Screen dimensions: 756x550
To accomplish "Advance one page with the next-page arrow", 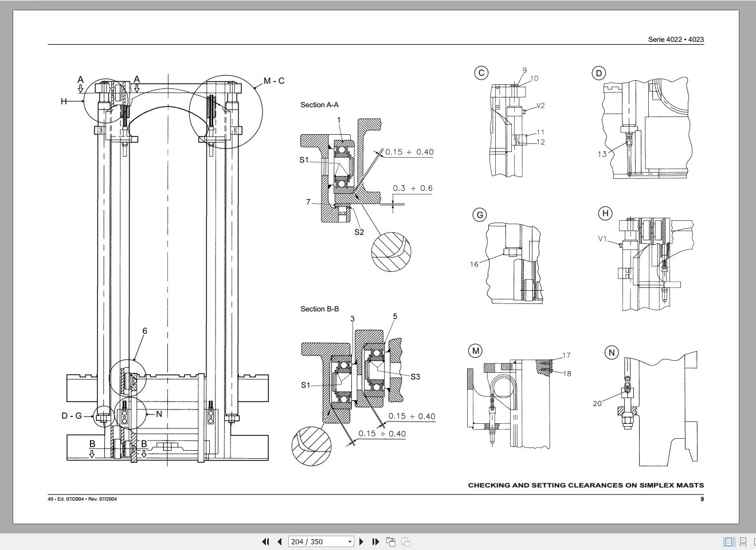I will (x=362, y=541).
